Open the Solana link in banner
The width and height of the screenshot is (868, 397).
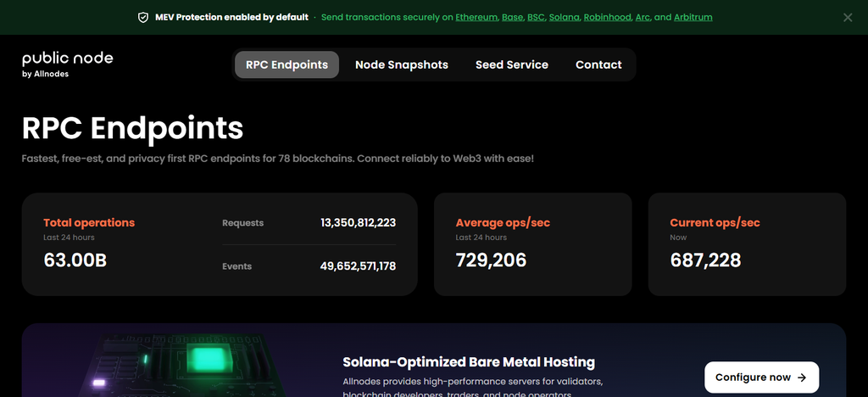[564, 17]
